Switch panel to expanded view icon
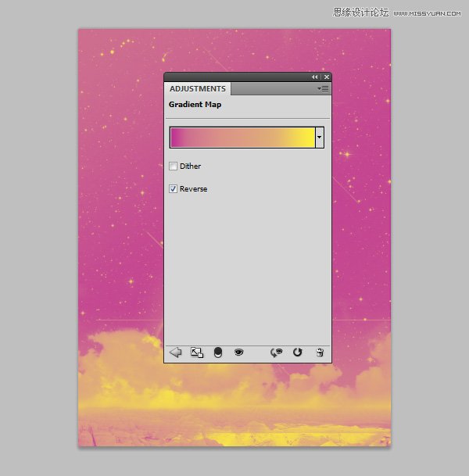The image size is (469, 476). point(197,353)
